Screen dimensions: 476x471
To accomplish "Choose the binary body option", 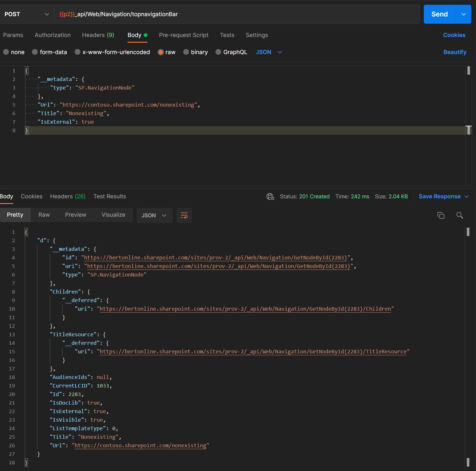I will 196,52.
